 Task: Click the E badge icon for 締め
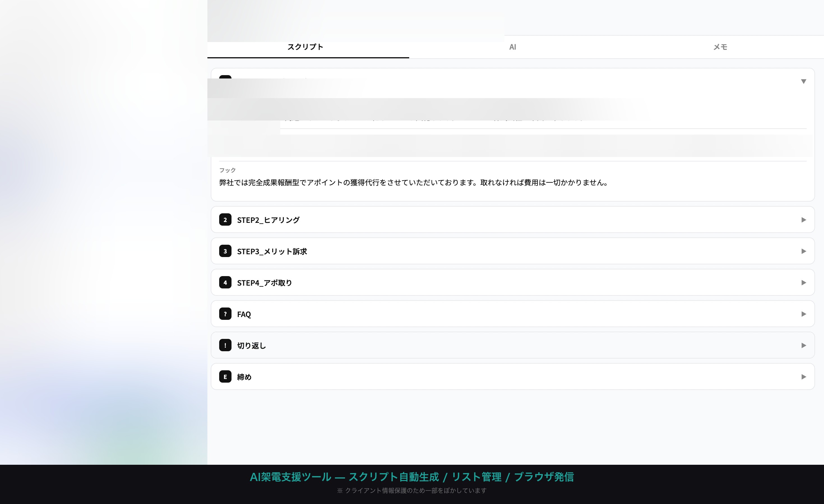click(x=225, y=377)
